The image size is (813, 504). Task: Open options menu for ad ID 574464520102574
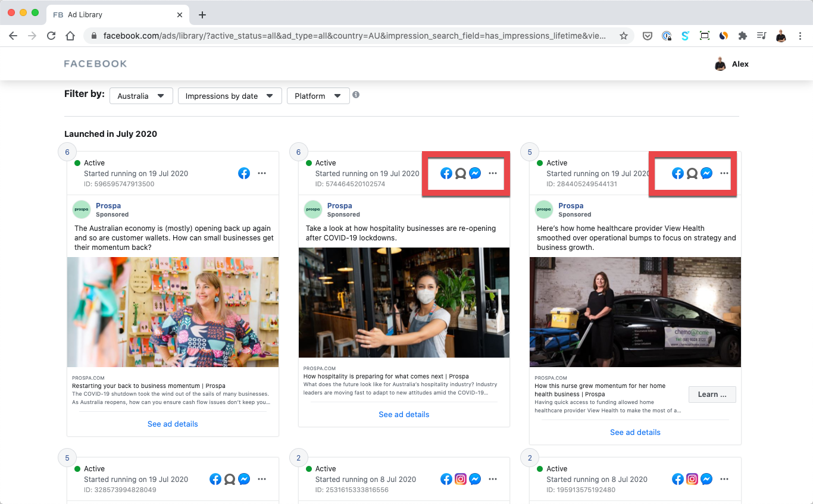pos(493,173)
